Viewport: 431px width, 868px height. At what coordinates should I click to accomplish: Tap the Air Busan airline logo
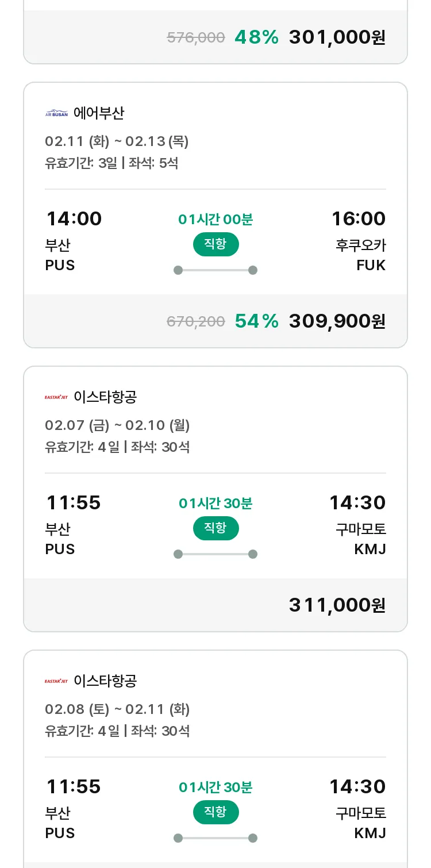point(56,113)
